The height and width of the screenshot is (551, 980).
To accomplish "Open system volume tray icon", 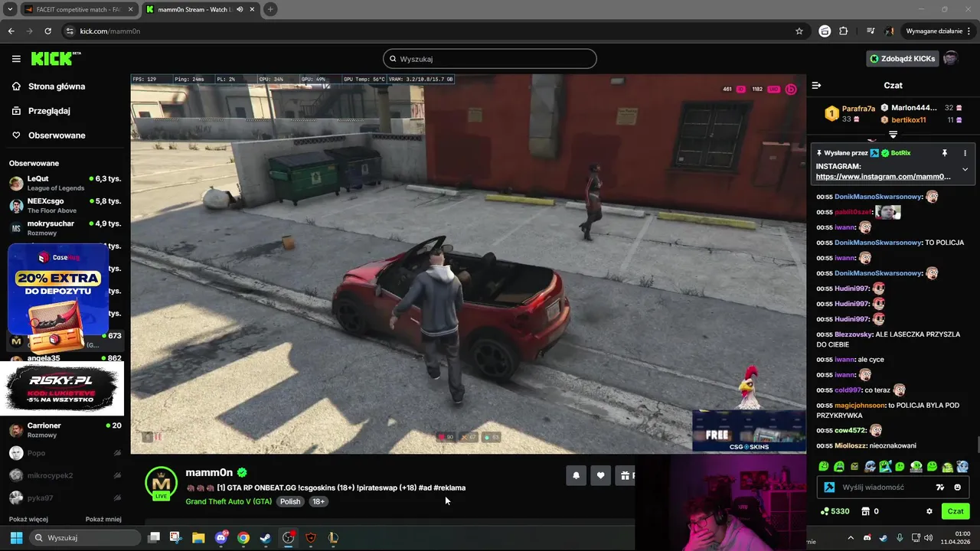I will point(929,537).
